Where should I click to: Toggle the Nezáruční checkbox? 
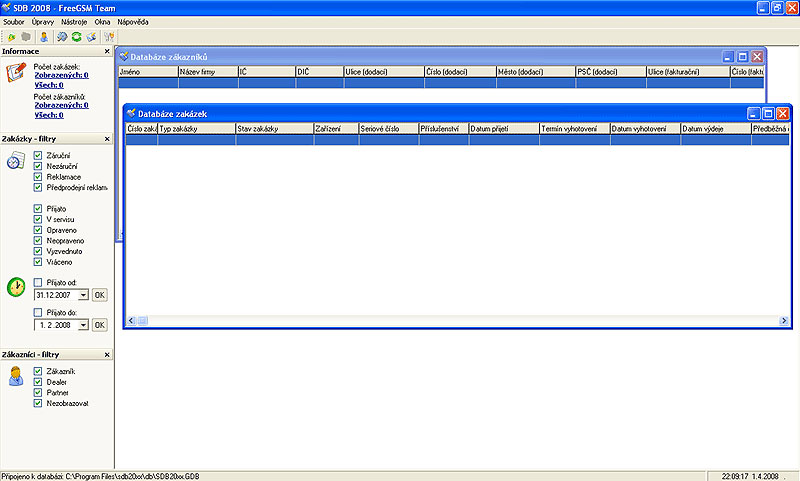click(38, 166)
